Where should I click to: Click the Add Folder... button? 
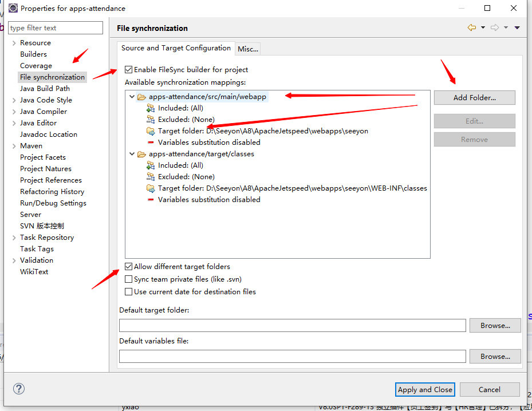tap(474, 98)
